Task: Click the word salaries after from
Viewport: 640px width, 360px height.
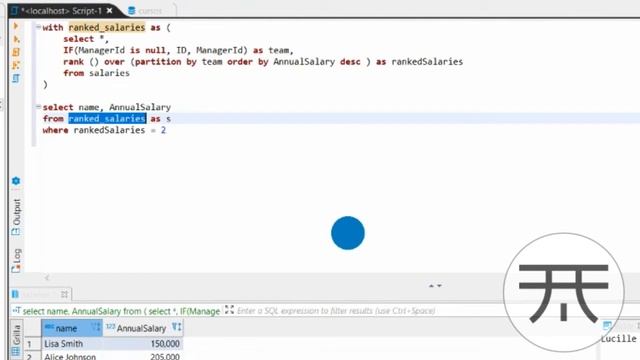Action: coord(109,73)
